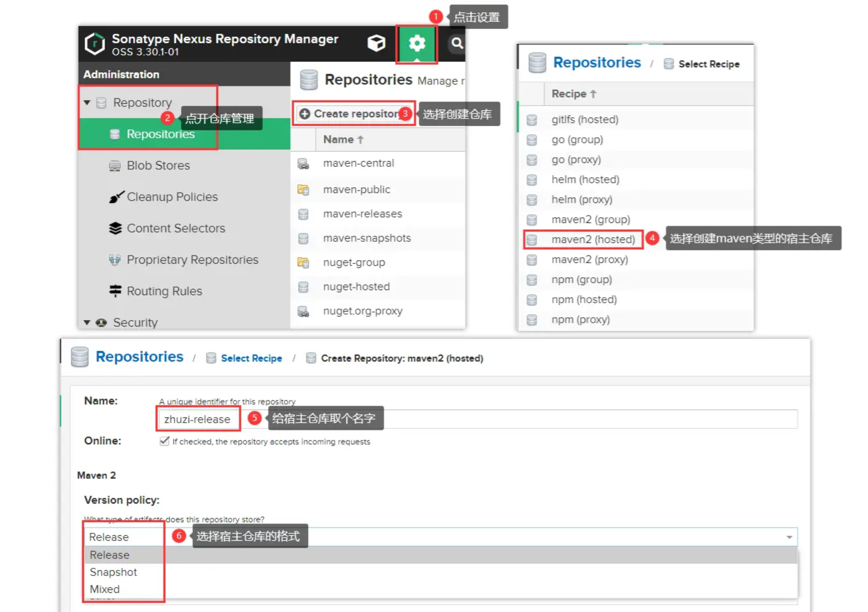Image resolution: width=868 pixels, height=612 pixels.
Task: Click the maven-public group folder icon
Action: point(303,190)
